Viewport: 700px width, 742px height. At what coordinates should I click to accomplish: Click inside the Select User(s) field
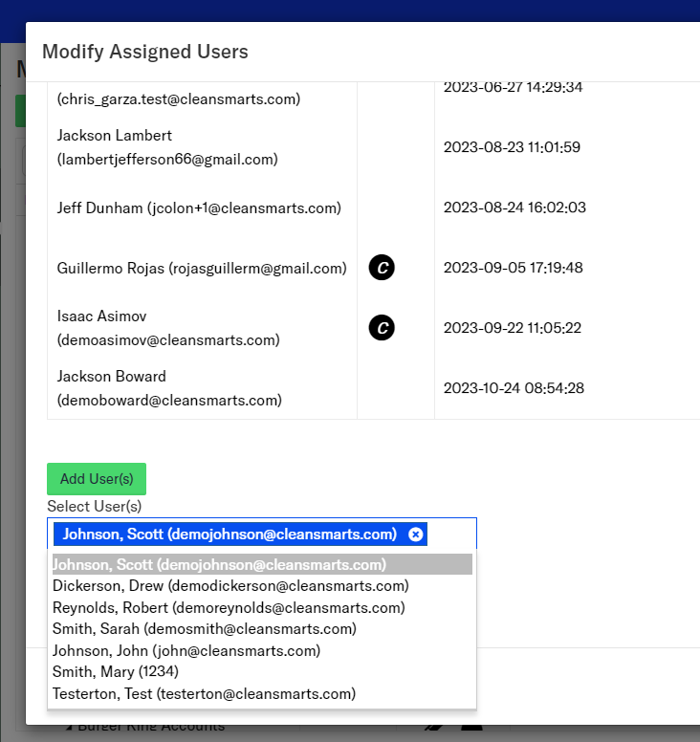(449, 535)
